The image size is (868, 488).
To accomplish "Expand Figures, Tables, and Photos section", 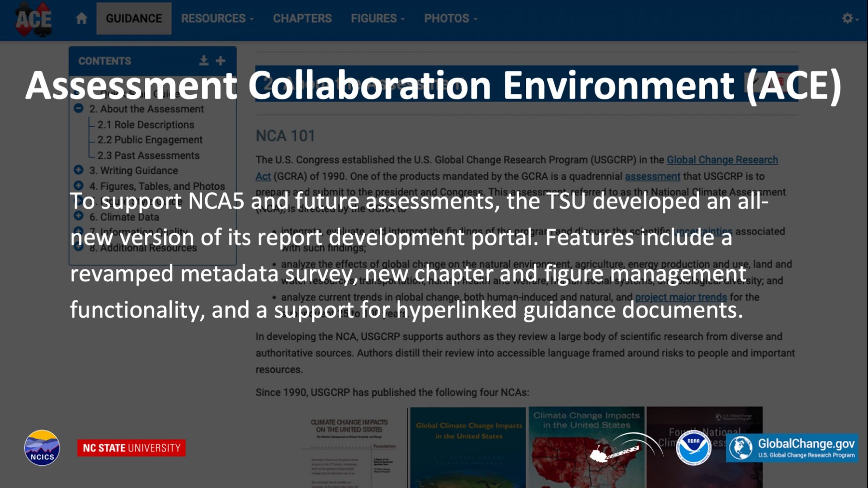I will [x=79, y=185].
